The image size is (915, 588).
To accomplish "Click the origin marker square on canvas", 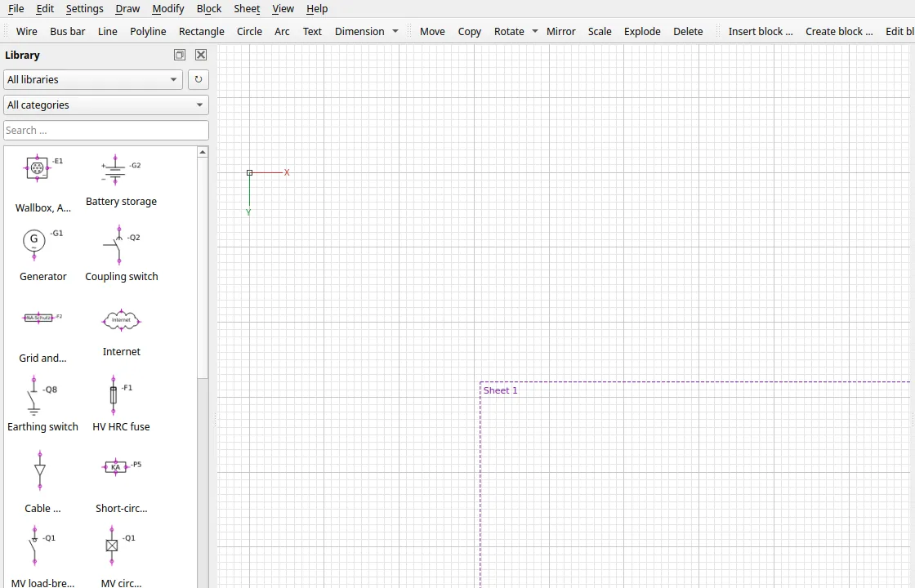I will point(249,172).
